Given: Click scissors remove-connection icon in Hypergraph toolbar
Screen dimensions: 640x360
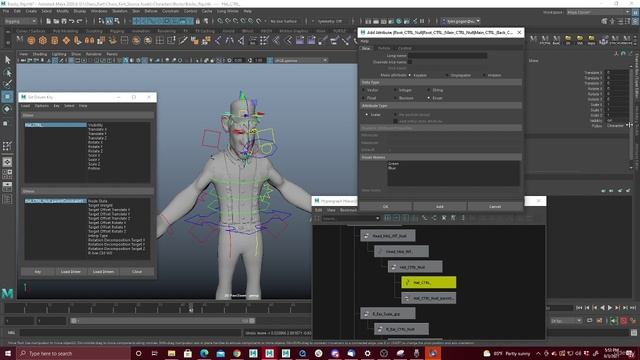Looking at the screenshot, I should coord(444,218).
